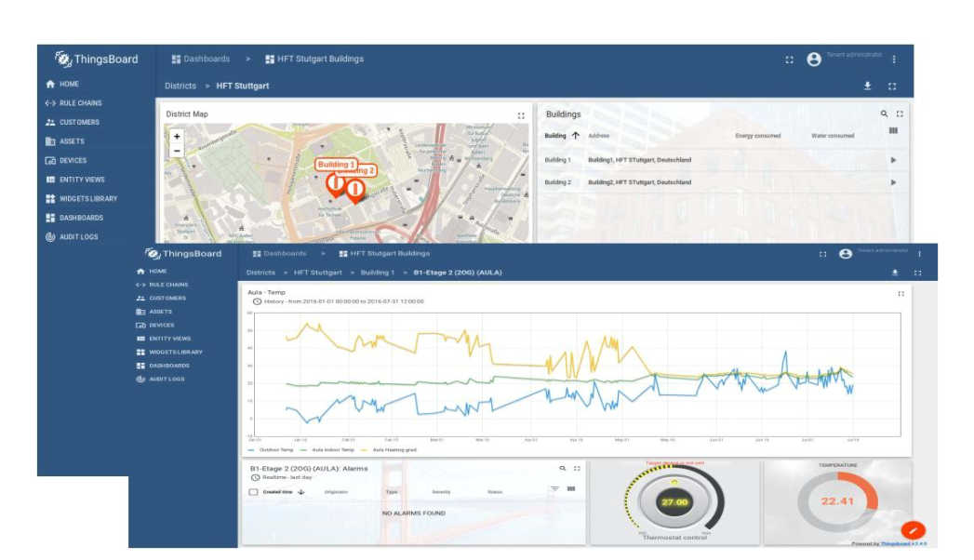Open the user profile avatar icon

click(814, 60)
